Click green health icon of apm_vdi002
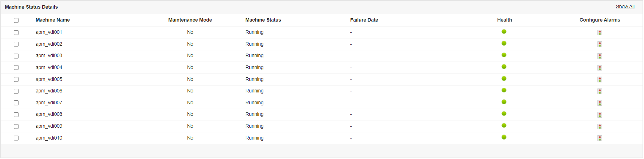 click(x=504, y=44)
